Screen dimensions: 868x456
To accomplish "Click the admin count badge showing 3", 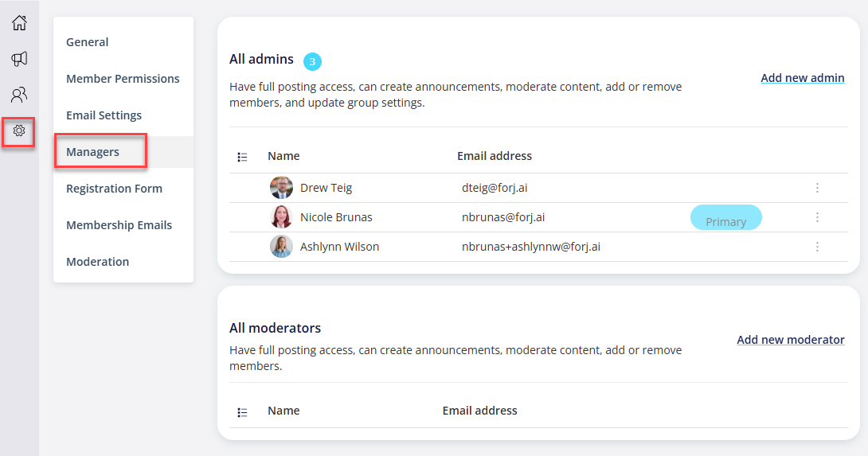I will 312,61.
